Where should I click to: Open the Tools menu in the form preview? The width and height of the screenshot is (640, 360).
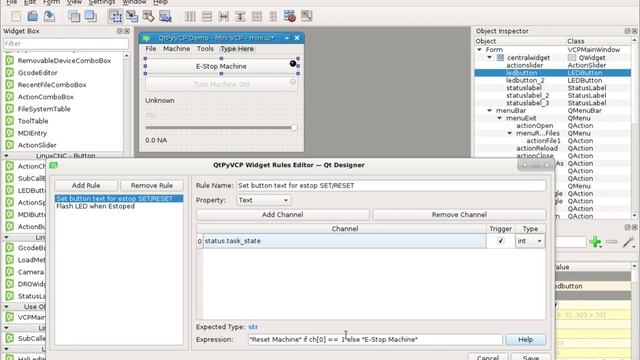pyautogui.click(x=205, y=49)
